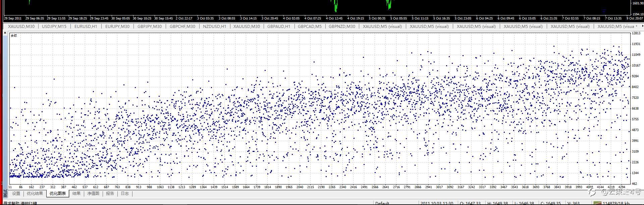This screenshot has width=644, height=205.
Task: Click the connection status bars icon
Action: (x=597, y=203)
